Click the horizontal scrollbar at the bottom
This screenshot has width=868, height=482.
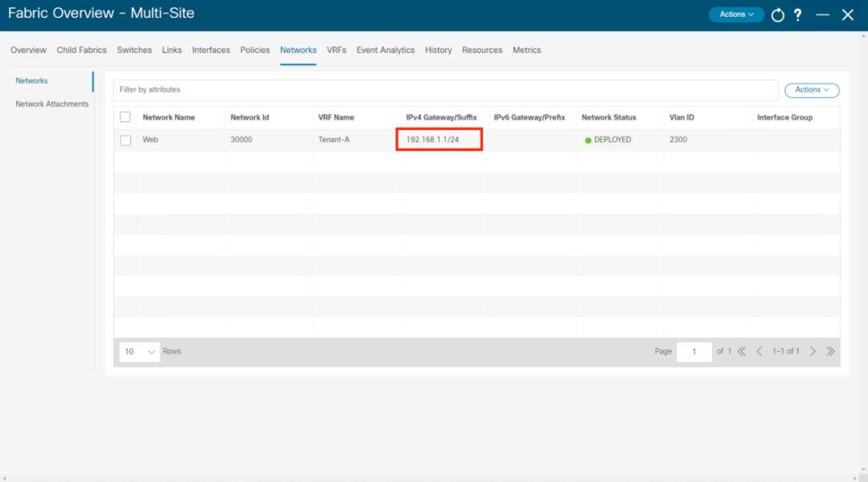pyautogui.click(x=429, y=478)
